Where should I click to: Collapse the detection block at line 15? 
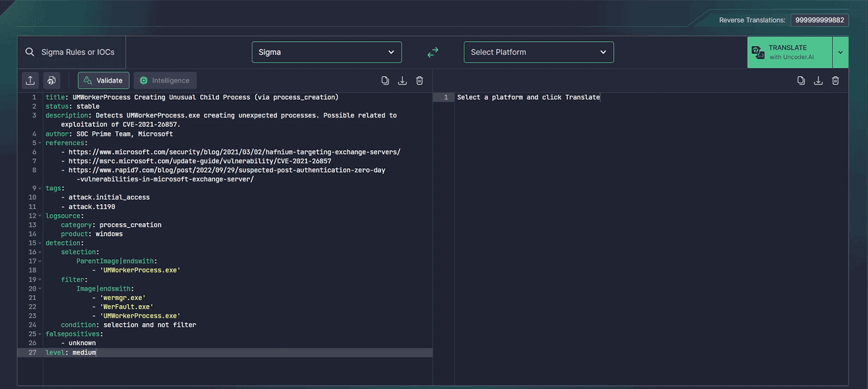[40, 243]
